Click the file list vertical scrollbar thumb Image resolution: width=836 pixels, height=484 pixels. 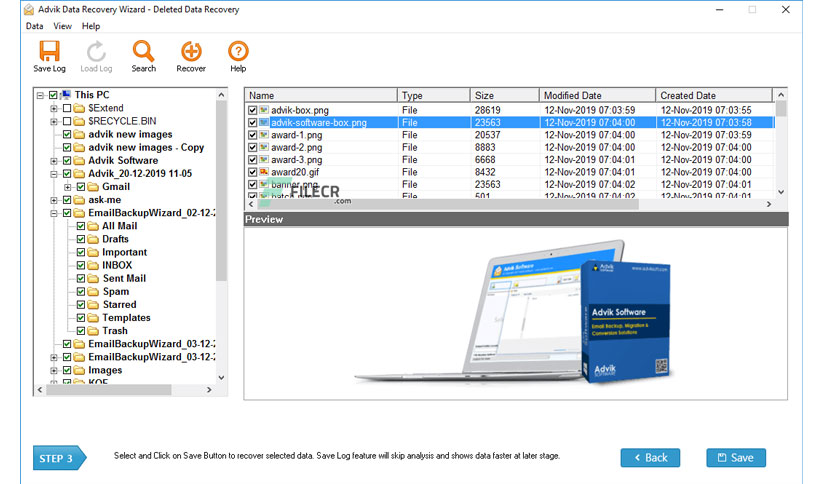tap(781, 109)
